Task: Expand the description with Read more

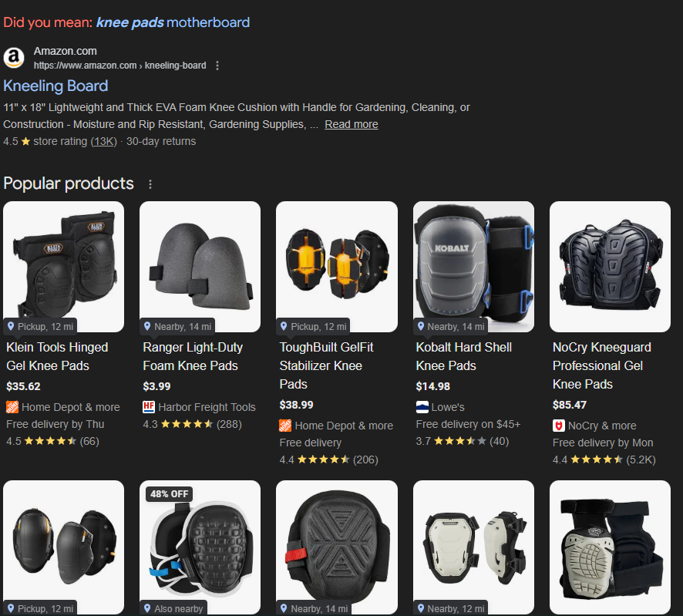Action: [x=351, y=125]
